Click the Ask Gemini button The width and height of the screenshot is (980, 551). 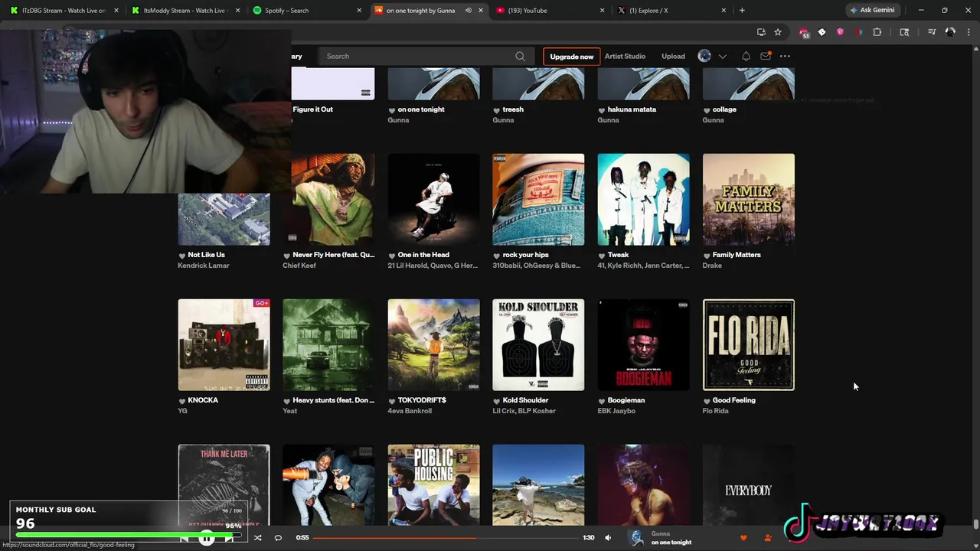tap(872, 10)
